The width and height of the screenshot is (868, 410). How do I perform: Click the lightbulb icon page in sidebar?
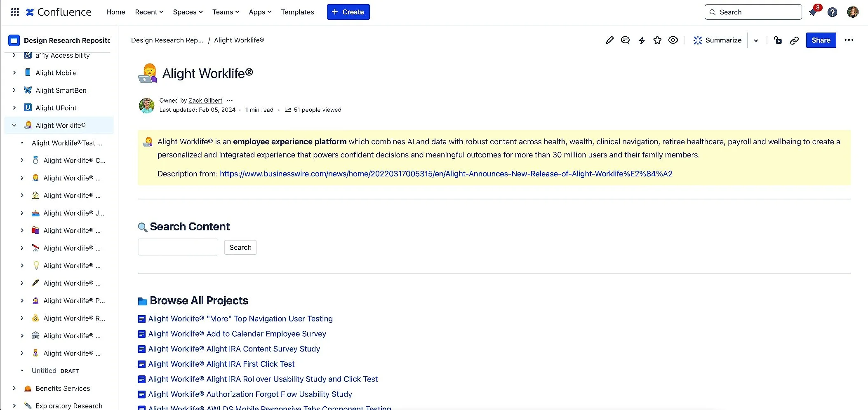pos(36,265)
